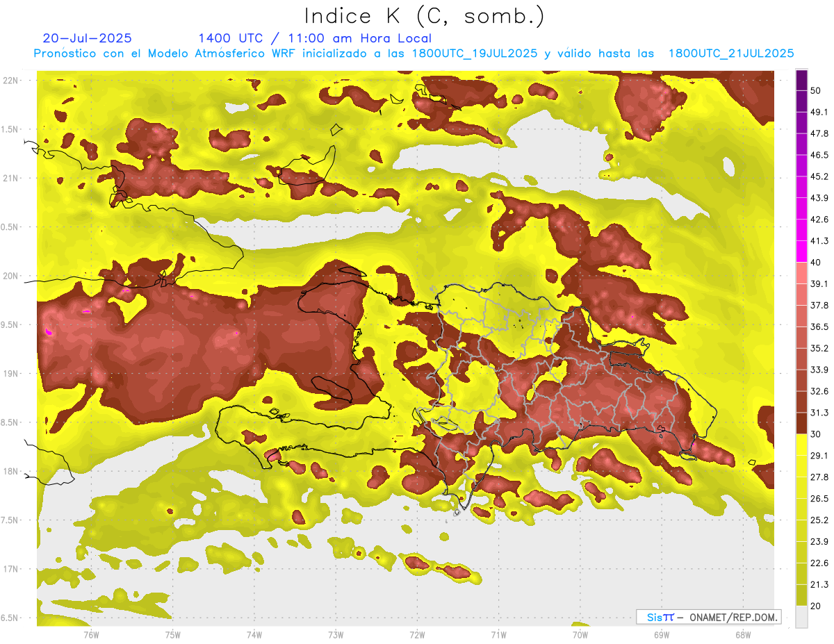This screenshot has width=834, height=644.
Task: Click the colorbar value 39.1
Action: point(819,283)
